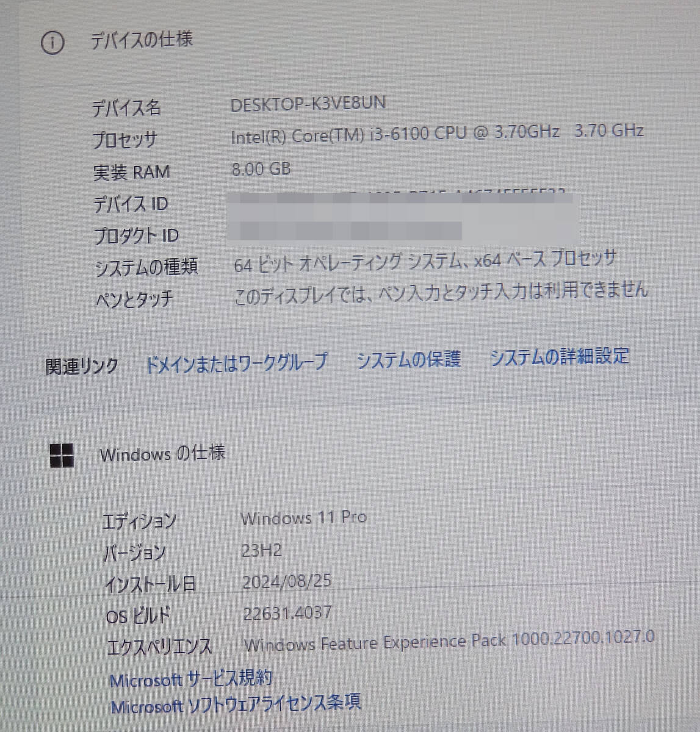This screenshot has height=732, width=700.
Task: Select the 64 ビット オペレーティング システム value
Action: pos(425,261)
